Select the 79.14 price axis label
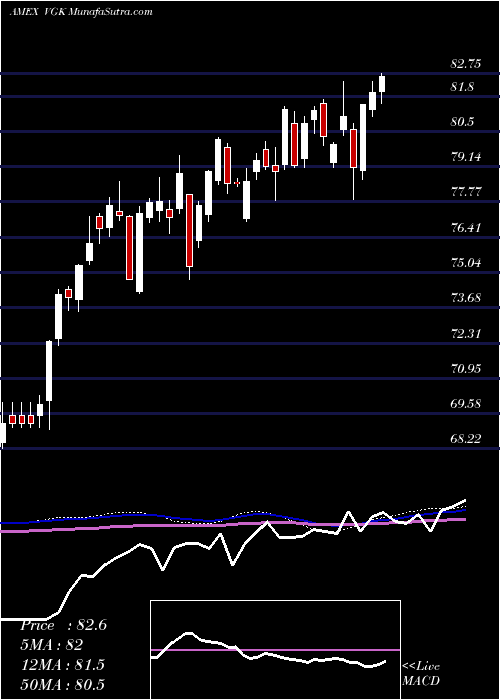 466,157
